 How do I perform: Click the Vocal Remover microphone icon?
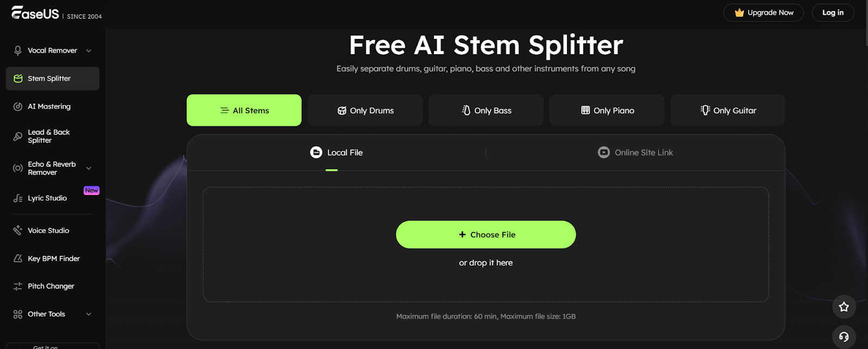[18, 50]
